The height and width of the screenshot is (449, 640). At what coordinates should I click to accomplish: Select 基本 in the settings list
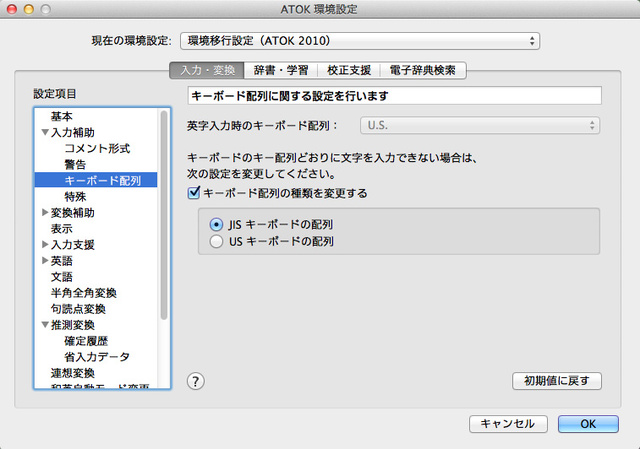click(x=62, y=116)
